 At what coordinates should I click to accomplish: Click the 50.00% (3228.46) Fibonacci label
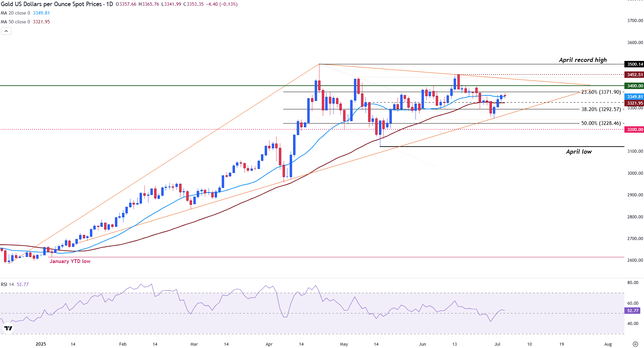[601, 123]
